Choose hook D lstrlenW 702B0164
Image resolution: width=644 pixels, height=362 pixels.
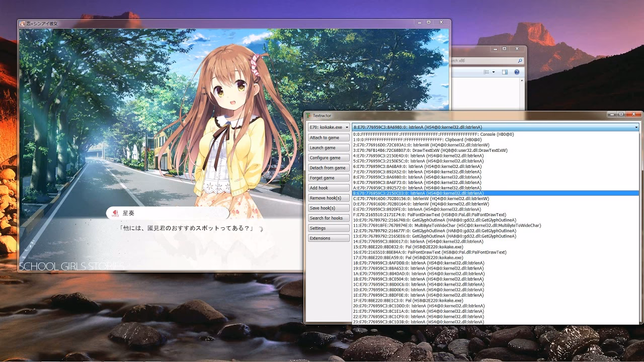pyautogui.click(x=496, y=204)
